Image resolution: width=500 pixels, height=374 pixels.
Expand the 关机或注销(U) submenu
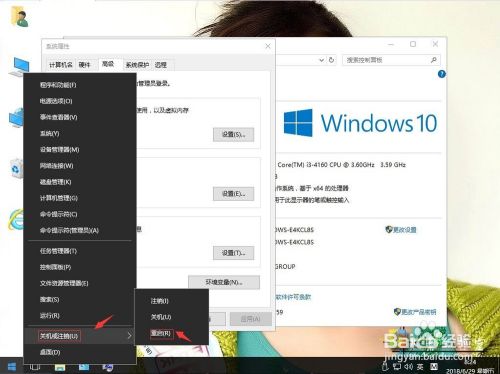pyautogui.click(x=80, y=336)
